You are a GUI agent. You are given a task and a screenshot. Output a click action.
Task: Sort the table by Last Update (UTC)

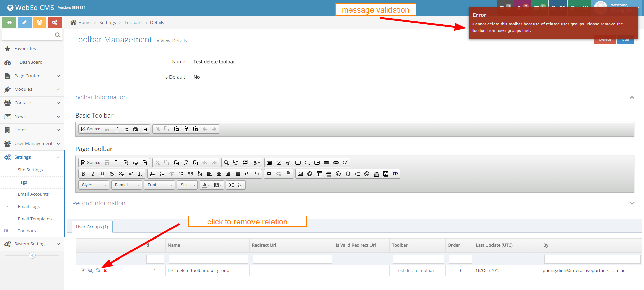pyautogui.click(x=494, y=245)
